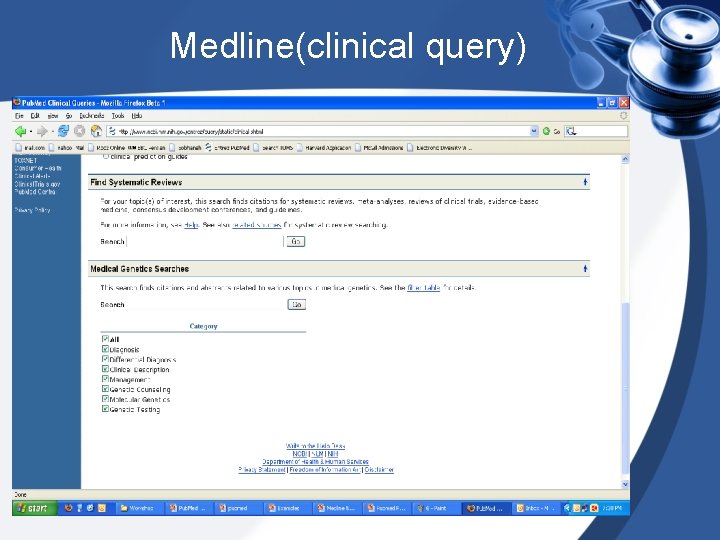Click the green Back arrow in Firefox
This screenshot has width=720, height=540.
(x=20, y=131)
